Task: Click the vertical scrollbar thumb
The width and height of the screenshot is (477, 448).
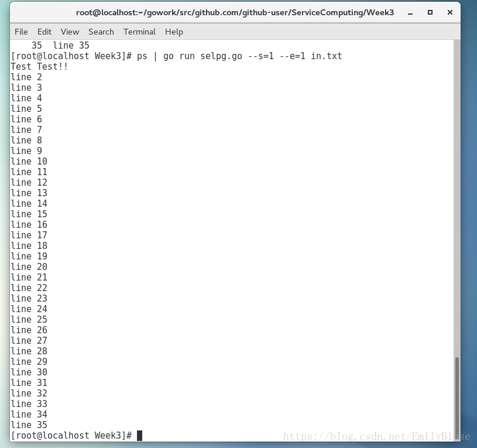Action: point(457,398)
